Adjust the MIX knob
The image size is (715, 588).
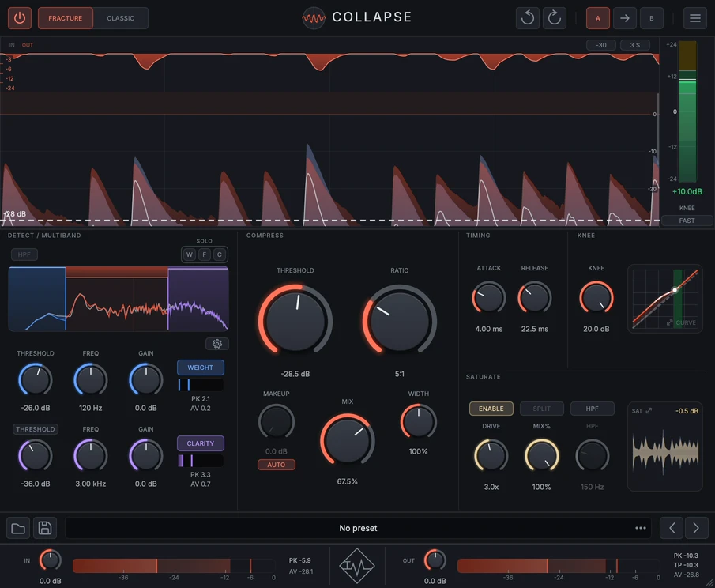coord(347,439)
